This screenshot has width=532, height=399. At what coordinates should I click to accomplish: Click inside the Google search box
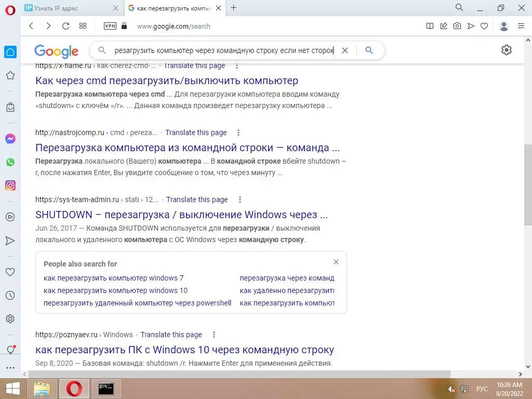click(x=224, y=50)
